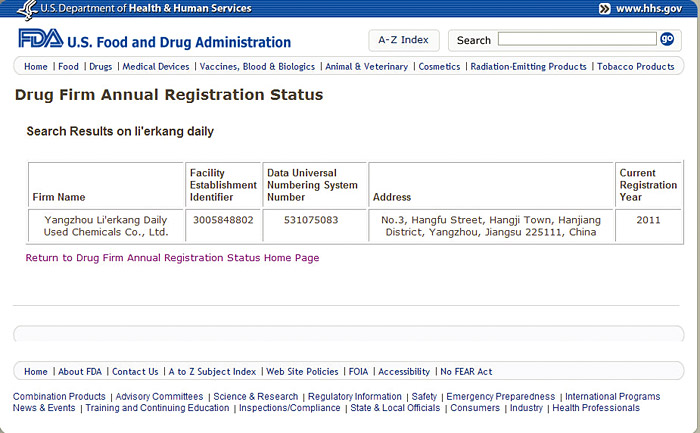Screen dimensions: 700x433
Task: Click the HHS eagle logo
Action: tap(28, 9)
